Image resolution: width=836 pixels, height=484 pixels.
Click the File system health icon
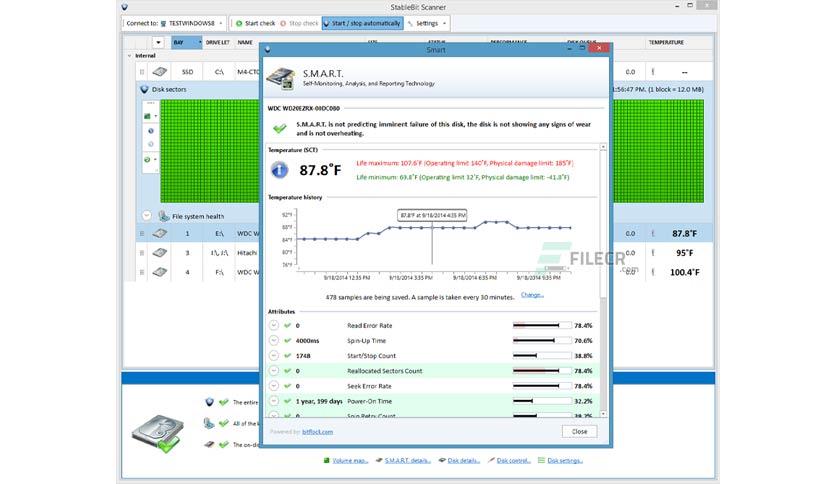[164, 216]
